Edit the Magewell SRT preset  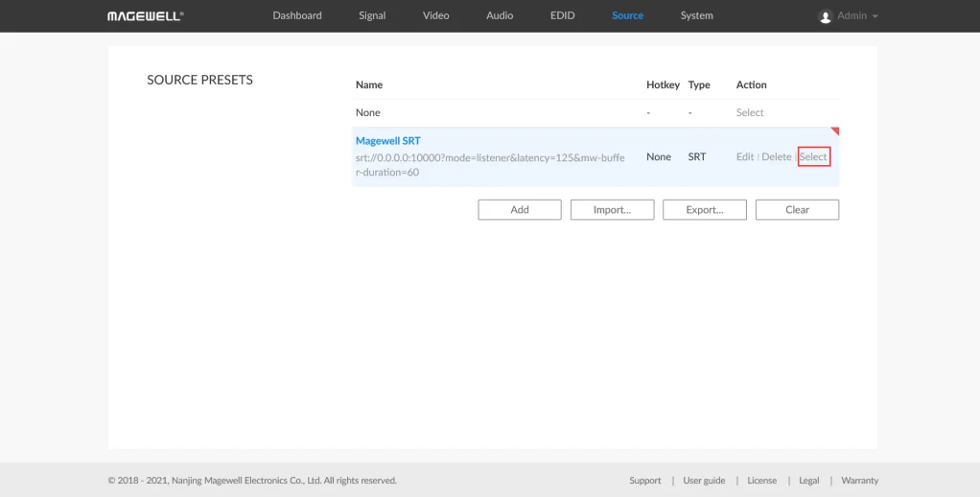(x=744, y=157)
